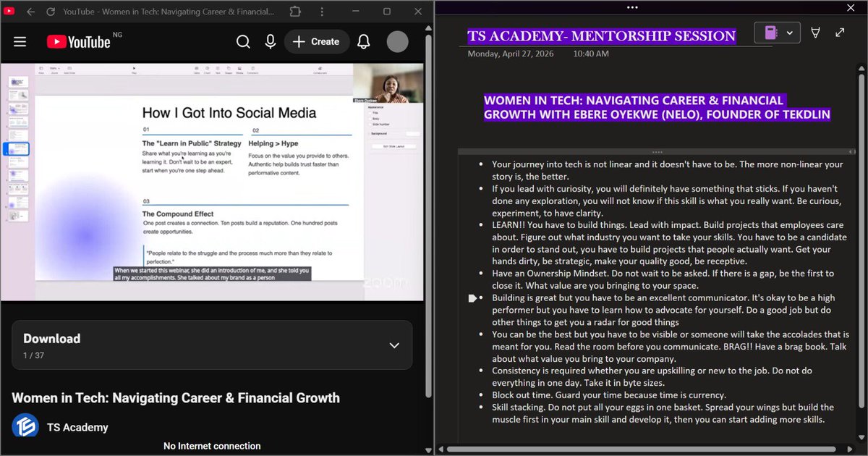Open the extensions puzzle icon

(x=294, y=12)
